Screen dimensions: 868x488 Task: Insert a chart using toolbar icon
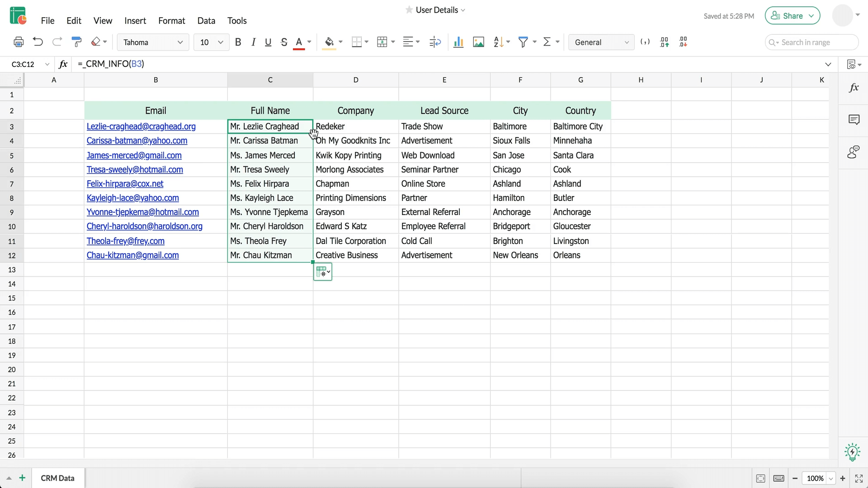(458, 42)
